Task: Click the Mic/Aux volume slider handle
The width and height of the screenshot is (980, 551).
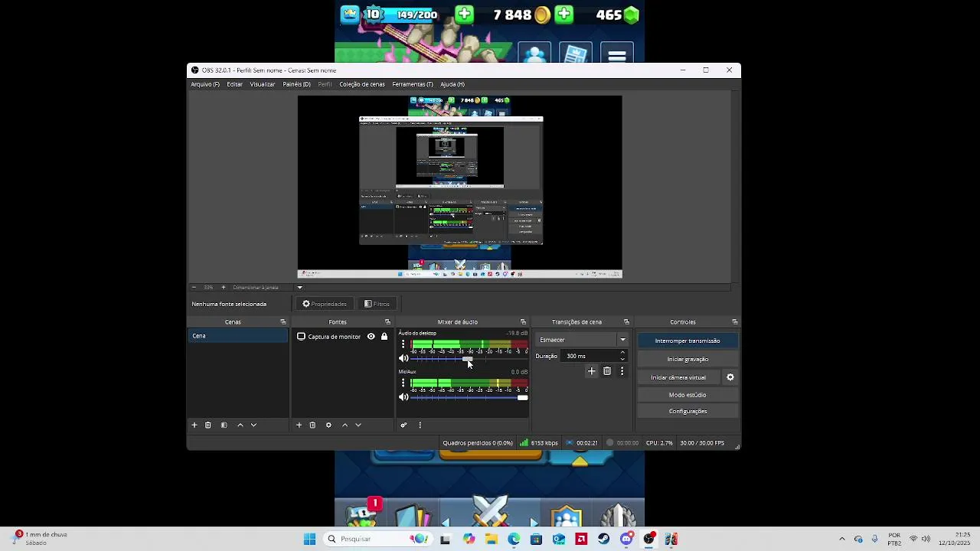Action: [522, 397]
